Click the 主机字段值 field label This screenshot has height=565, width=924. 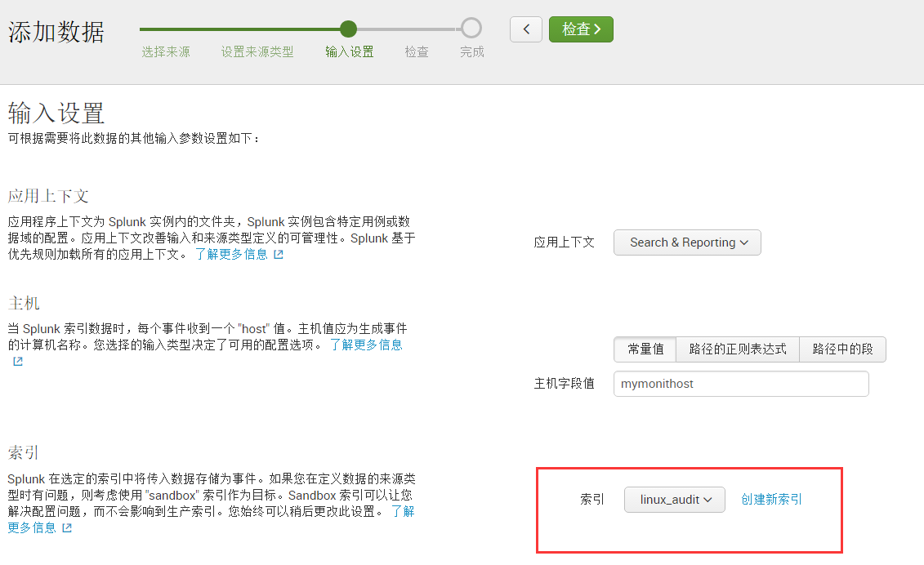pos(564,384)
